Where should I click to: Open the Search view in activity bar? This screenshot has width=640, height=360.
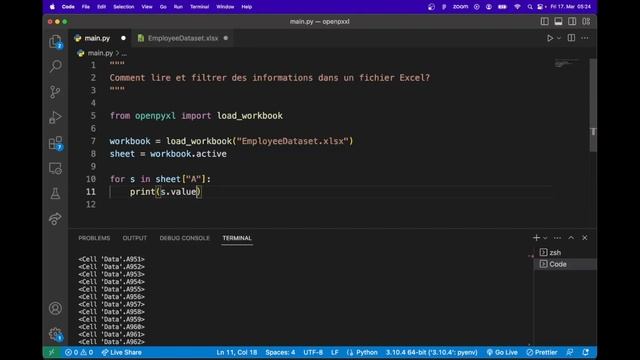coord(55,66)
